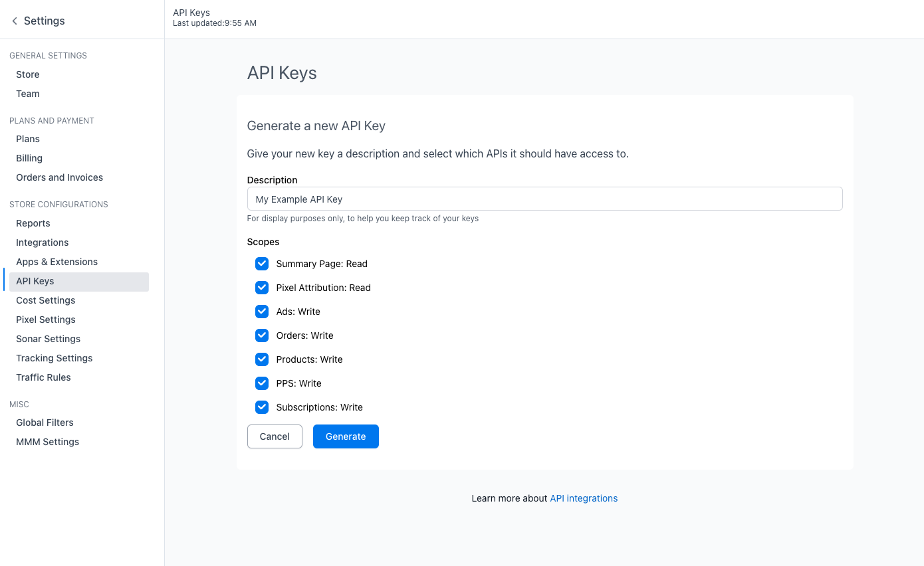Viewport: 924px width, 566px height.
Task: Toggle Pixel Attribution: Read checkbox
Action: [262, 288]
